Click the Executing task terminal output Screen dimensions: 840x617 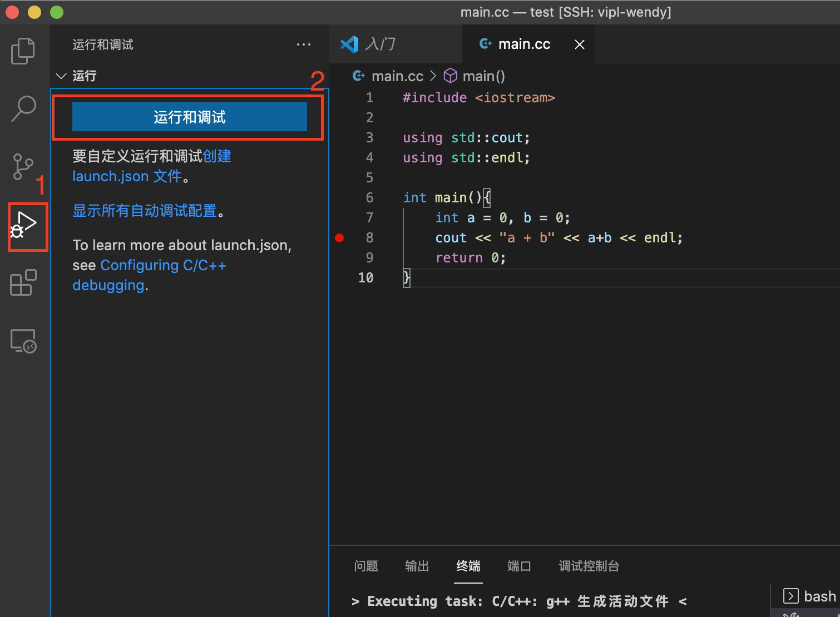520,601
